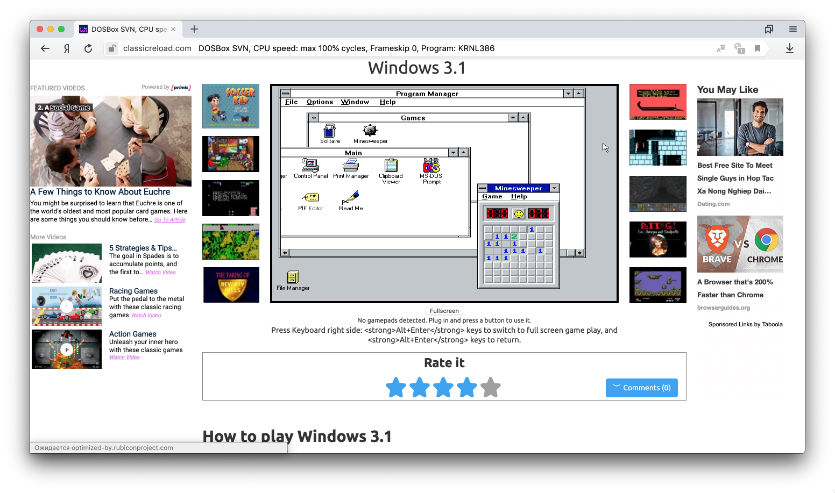Open Control Panel icon in Main window

click(x=310, y=166)
